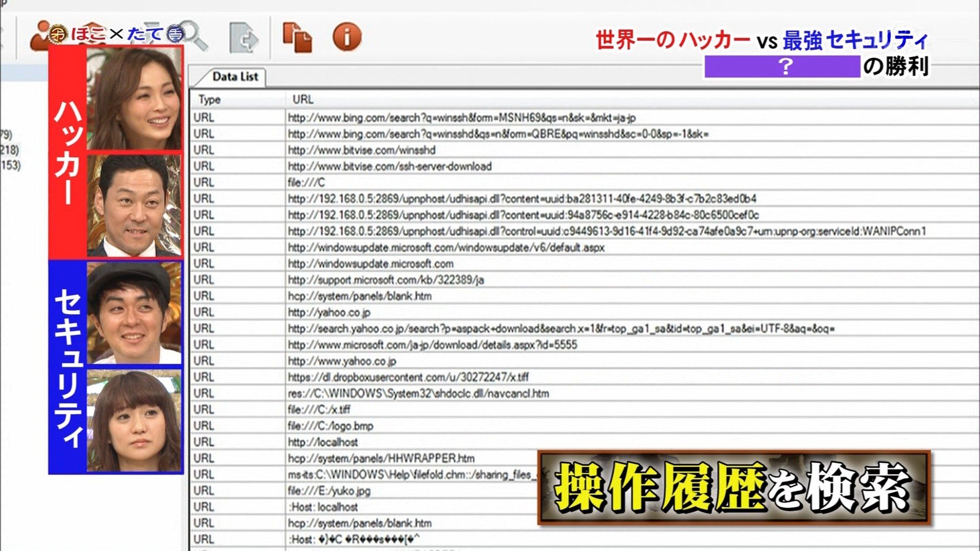Select the bitvise ssh-server-download row
This screenshot has height=551, width=980.
(389, 166)
